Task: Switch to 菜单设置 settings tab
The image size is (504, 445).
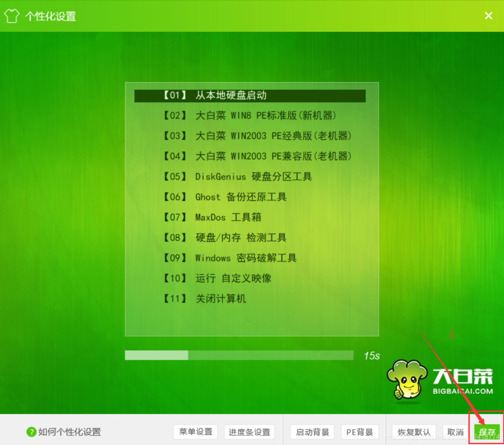Action: pos(195,431)
